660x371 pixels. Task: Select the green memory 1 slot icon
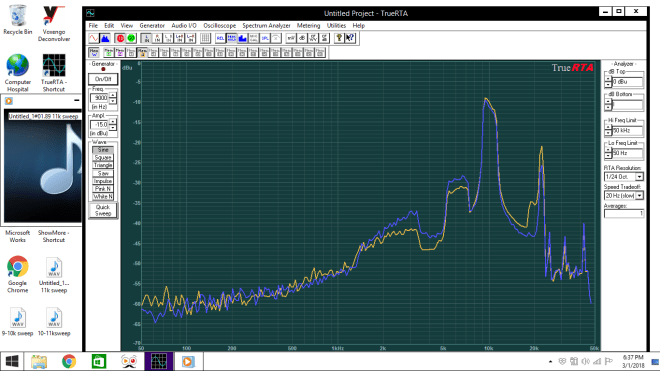coord(109,53)
